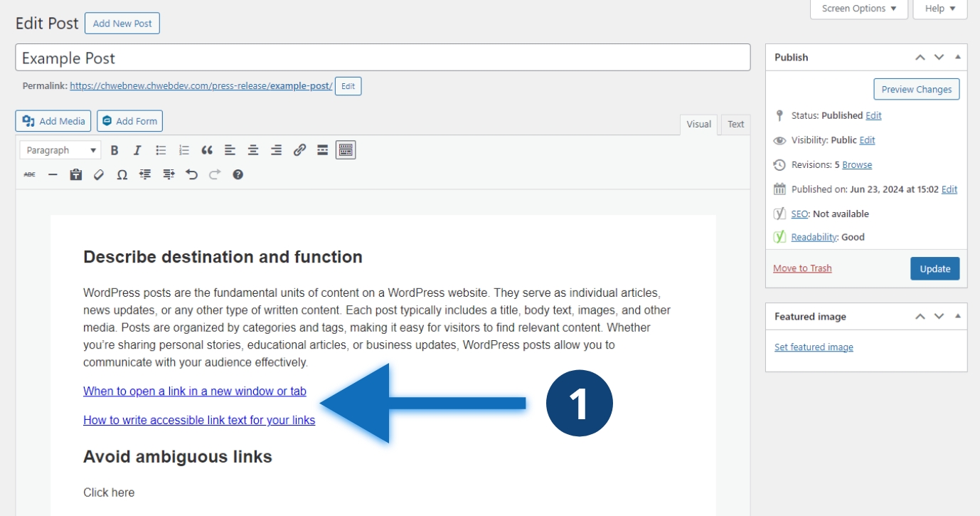Click into the Example Post title field

coord(382,58)
